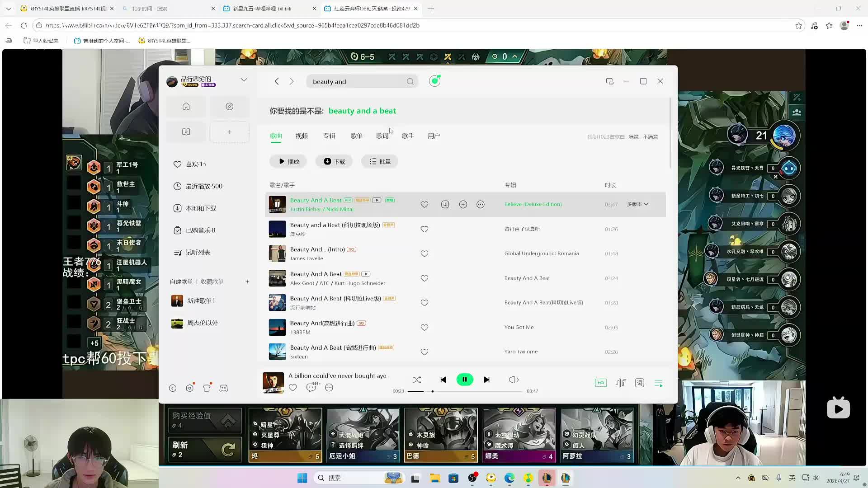This screenshot has width=868, height=488.
Task: Add Beauty And A Beat to playlist
Action: click(463, 205)
